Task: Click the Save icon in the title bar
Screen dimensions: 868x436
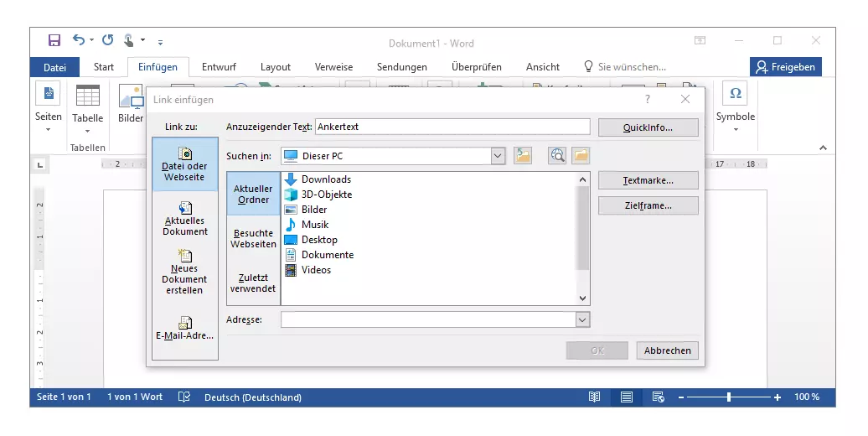Action: click(54, 40)
